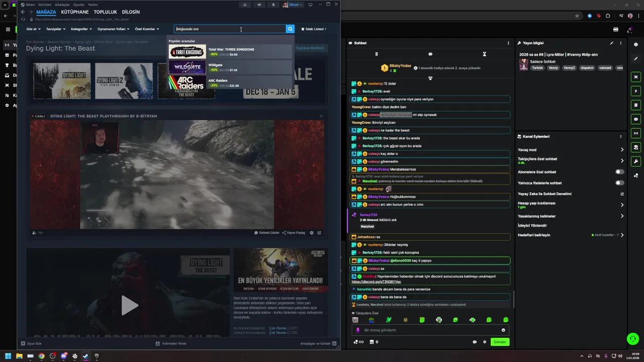The width and height of the screenshot is (644, 362).
Task: Open the discord.gg invite link in chat
Action: [376, 282]
